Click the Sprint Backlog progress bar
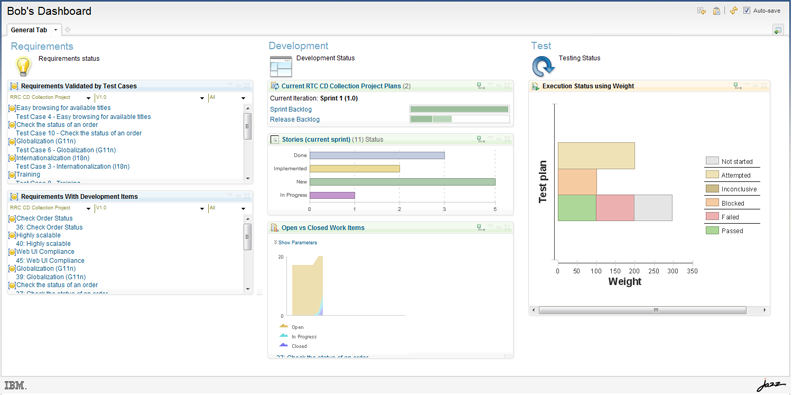 click(x=459, y=109)
